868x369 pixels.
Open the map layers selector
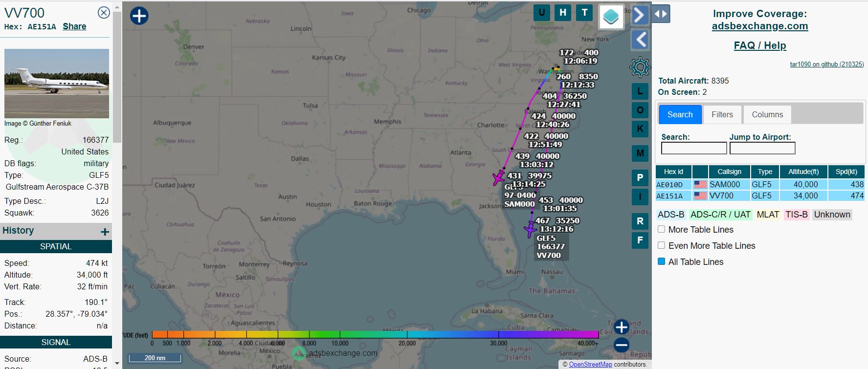tap(611, 17)
